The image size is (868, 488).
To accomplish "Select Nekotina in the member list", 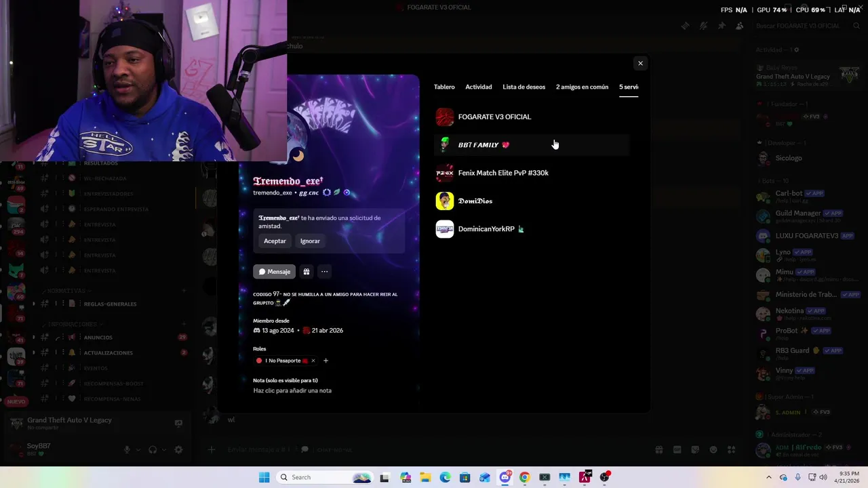I will coord(809,313).
